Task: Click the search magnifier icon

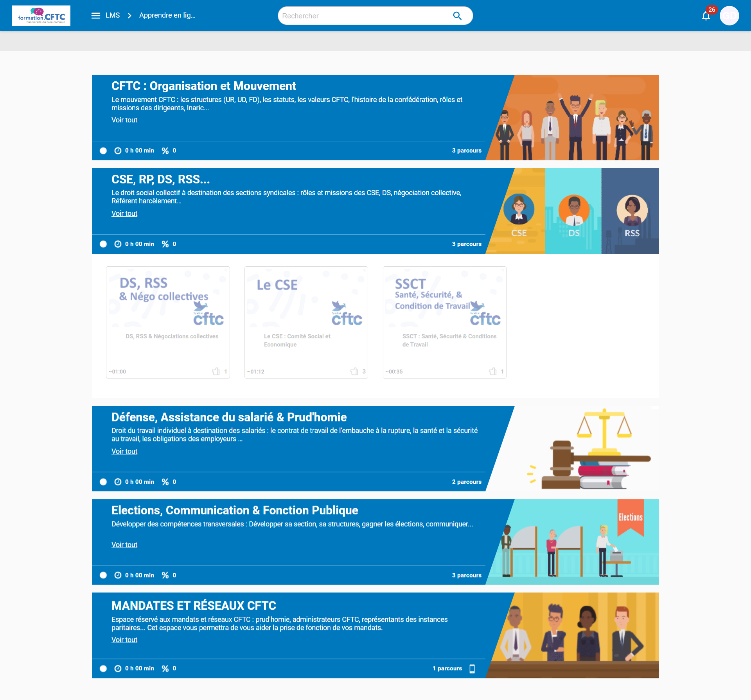Action: coord(457,16)
